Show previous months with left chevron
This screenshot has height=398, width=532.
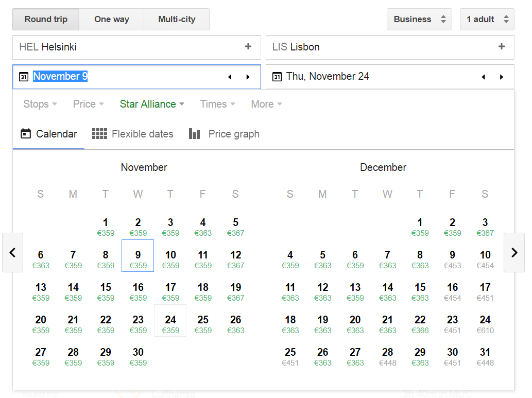pos(12,252)
